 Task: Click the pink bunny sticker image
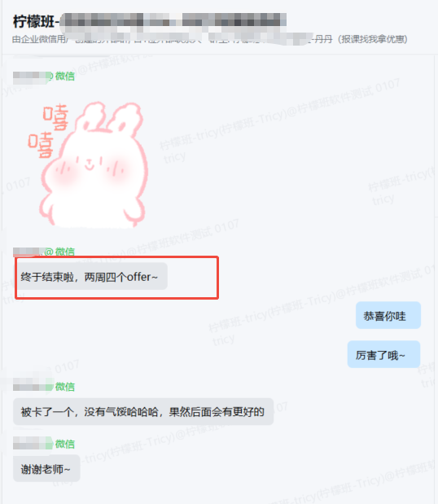pyautogui.click(x=90, y=164)
